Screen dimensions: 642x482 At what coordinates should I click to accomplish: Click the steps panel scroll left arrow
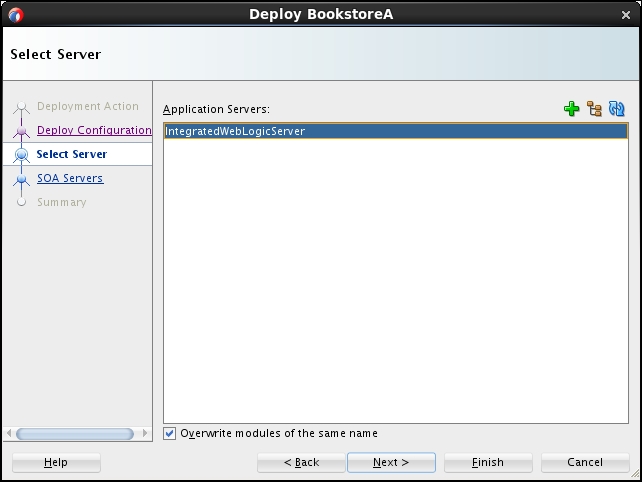click(x=9, y=433)
